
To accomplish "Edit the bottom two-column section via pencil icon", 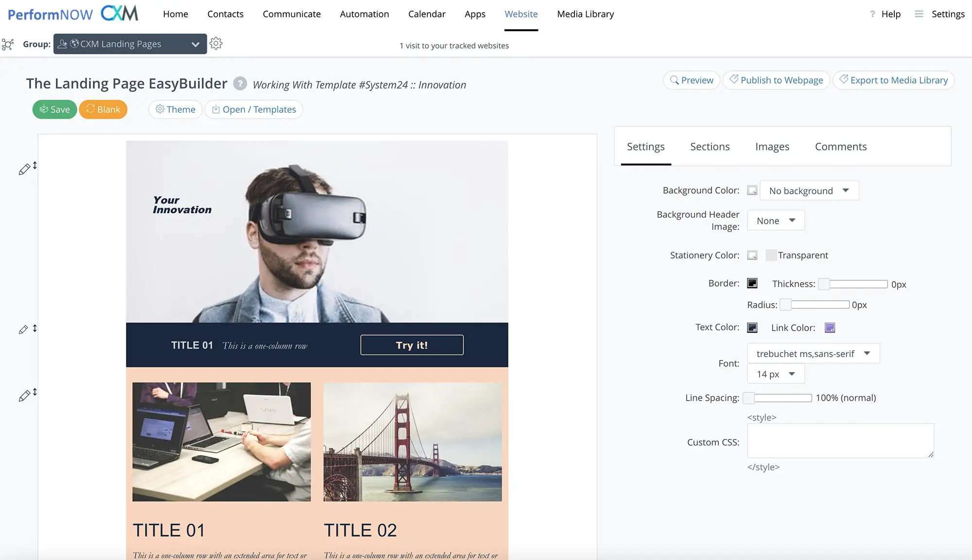I will [x=25, y=395].
